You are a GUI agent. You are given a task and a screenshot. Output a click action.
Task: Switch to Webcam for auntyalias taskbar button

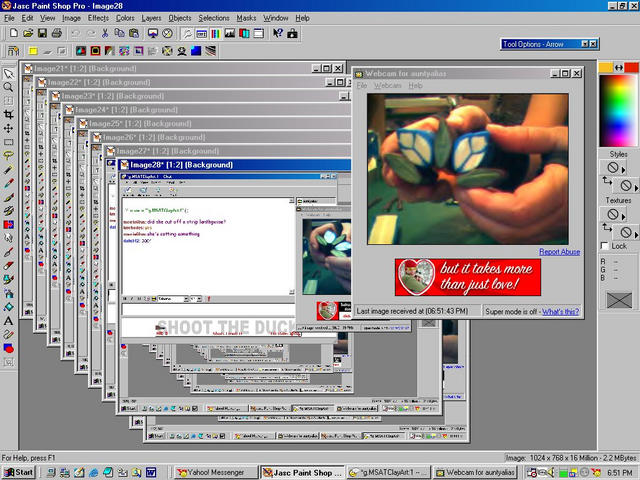(475, 472)
